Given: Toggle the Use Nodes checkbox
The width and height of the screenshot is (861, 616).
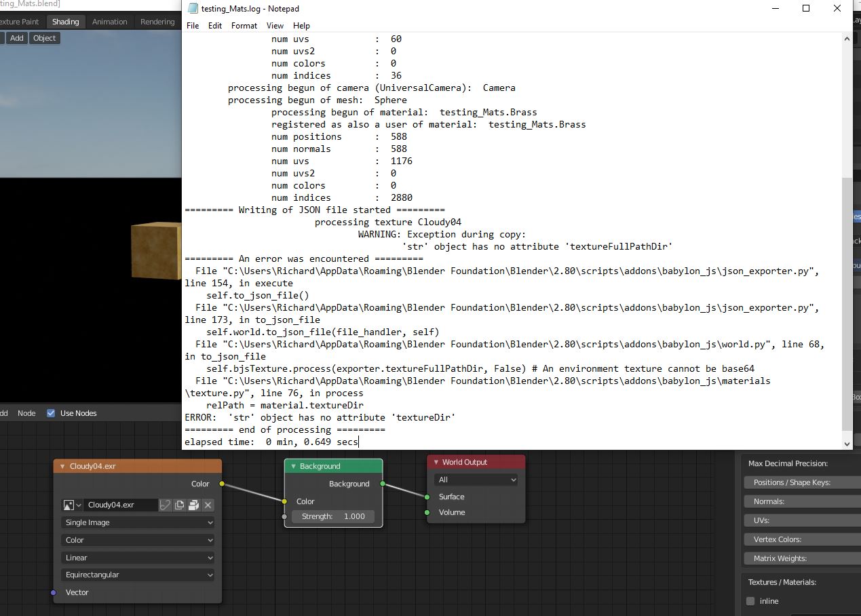Looking at the screenshot, I should click(51, 413).
